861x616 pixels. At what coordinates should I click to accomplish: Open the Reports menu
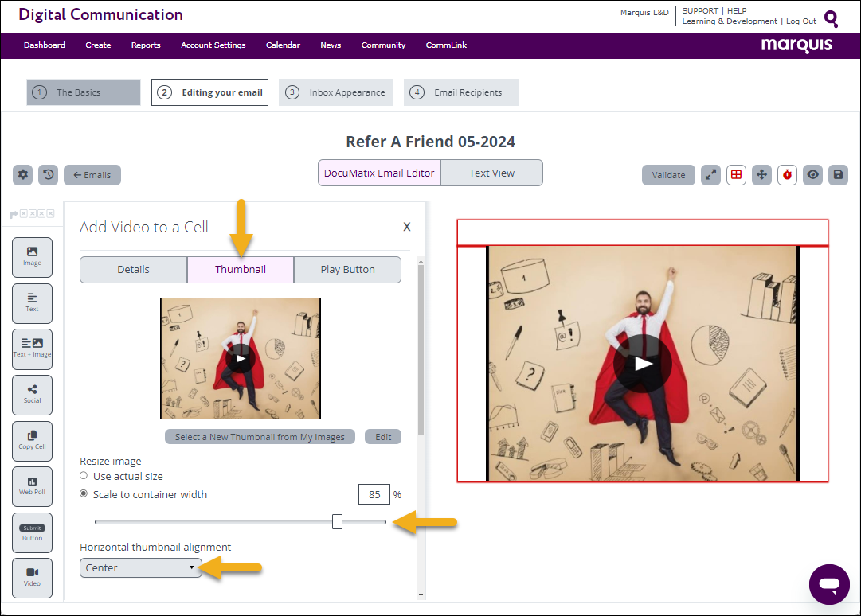[146, 45]
